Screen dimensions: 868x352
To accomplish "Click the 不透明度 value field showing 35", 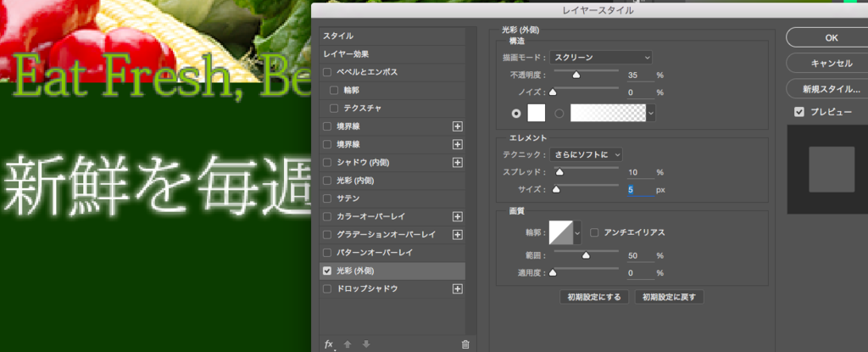I will (641, 75).
